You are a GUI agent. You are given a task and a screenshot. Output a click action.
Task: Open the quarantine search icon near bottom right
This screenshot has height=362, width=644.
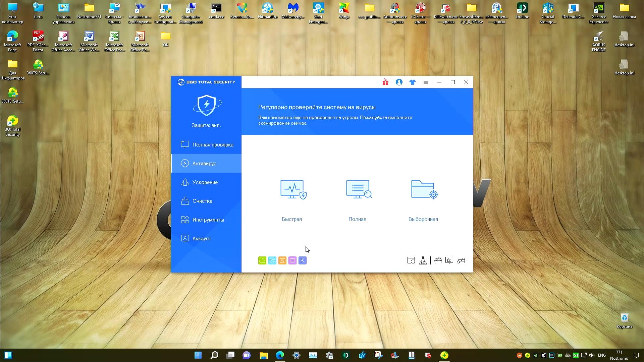coord(411,260)
